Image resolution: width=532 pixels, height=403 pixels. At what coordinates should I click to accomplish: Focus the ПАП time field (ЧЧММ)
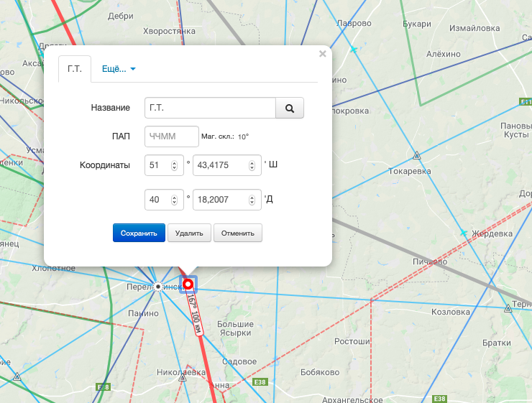pos(172,136)
